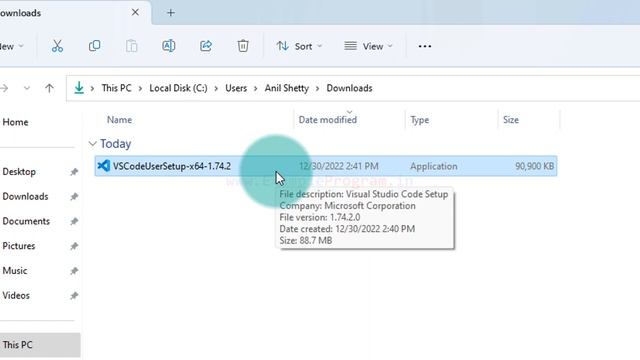This screenshot has width=640, height=360.
Task: Click the Share icon in toolbar
Action: click(x=206, y=46)
